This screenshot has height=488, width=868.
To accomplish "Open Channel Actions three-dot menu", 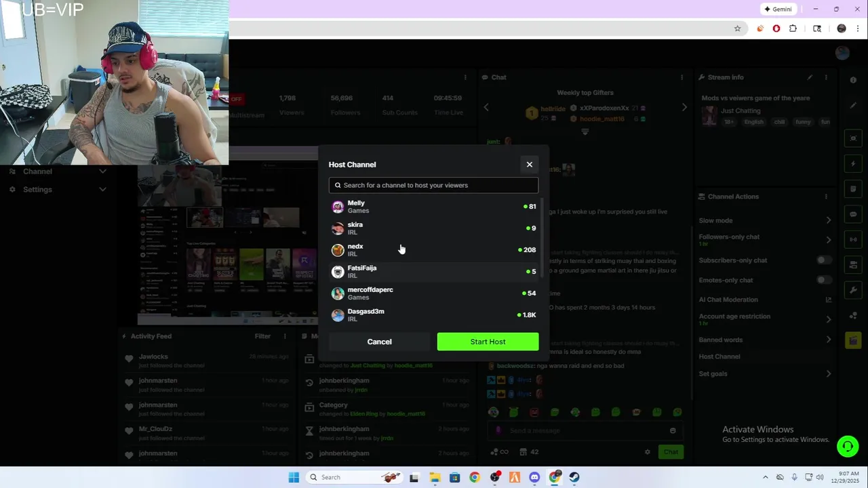I will tap(826, 197).
